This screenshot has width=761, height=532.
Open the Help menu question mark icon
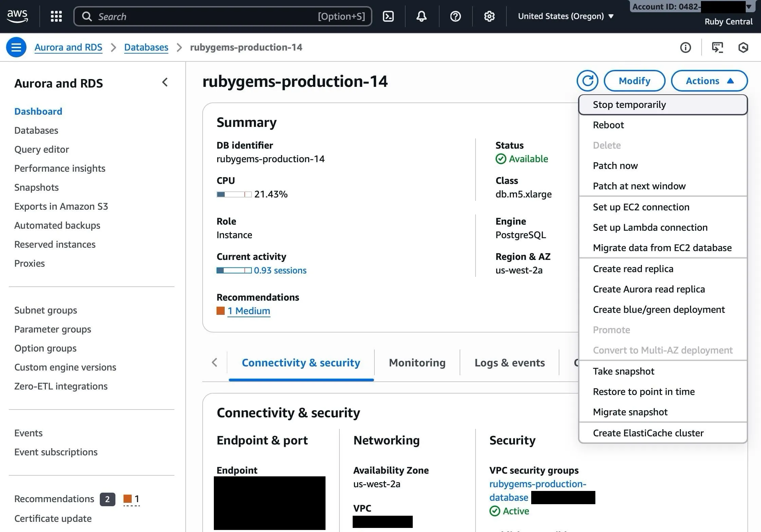(455, 16)
